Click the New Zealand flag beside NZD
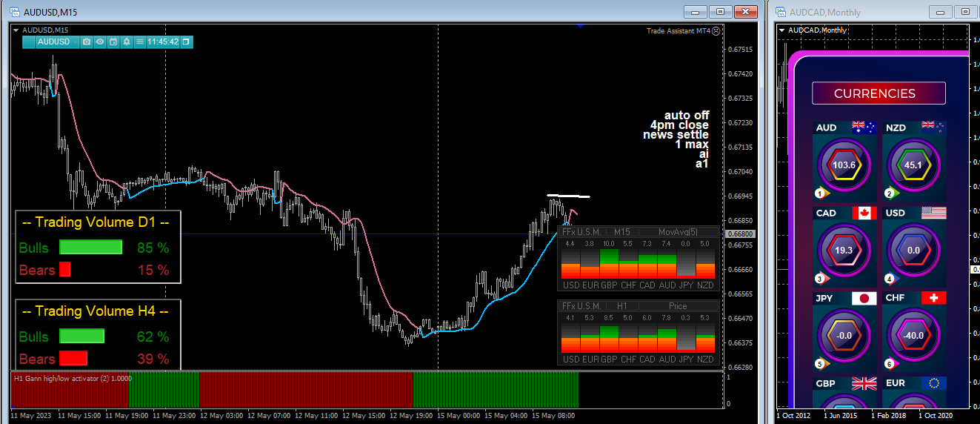 point(934,127)
